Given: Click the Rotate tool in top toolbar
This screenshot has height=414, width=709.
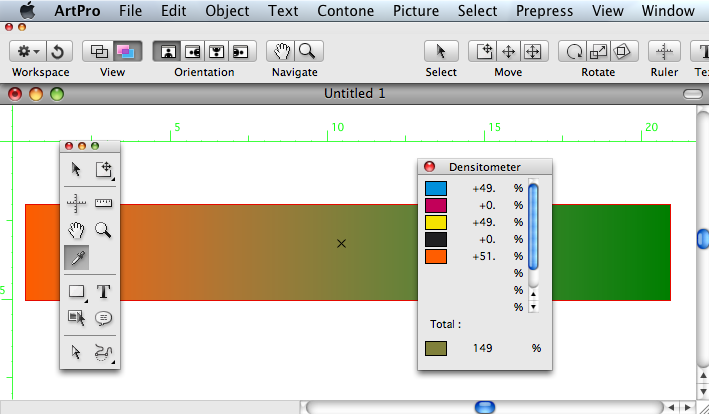Looking at the screenshot, I should pyautogui.click(x=574, y=52).
